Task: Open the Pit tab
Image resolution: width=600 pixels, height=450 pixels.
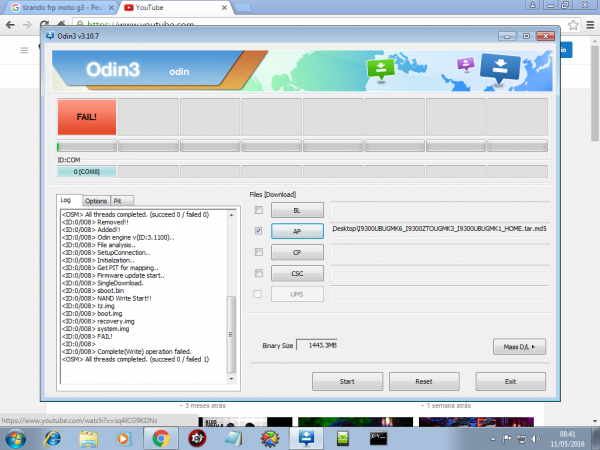Action: pyautogui.click(x=122, y=201)
